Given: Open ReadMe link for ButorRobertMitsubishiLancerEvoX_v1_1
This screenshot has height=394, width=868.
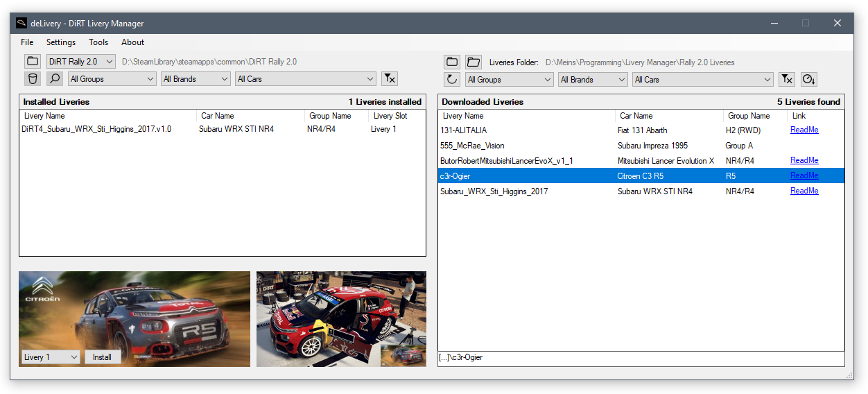Looking at the screenshot, I should pyautogui.click(x=804, y=160).
